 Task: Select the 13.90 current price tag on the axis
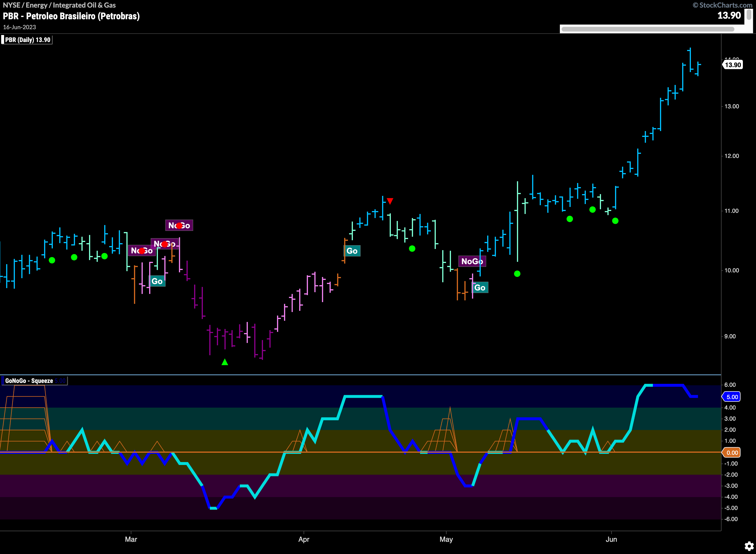[x=733, y=65]
